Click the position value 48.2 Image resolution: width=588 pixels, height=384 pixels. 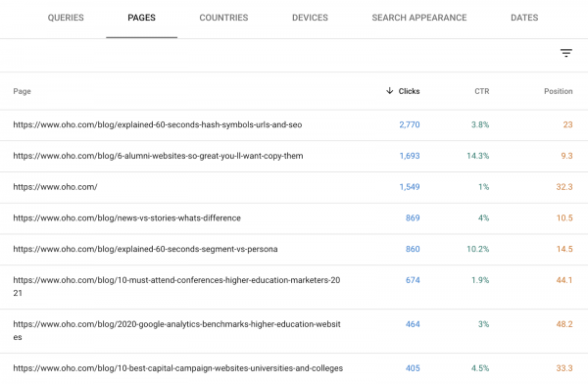(x=564, y=324)
